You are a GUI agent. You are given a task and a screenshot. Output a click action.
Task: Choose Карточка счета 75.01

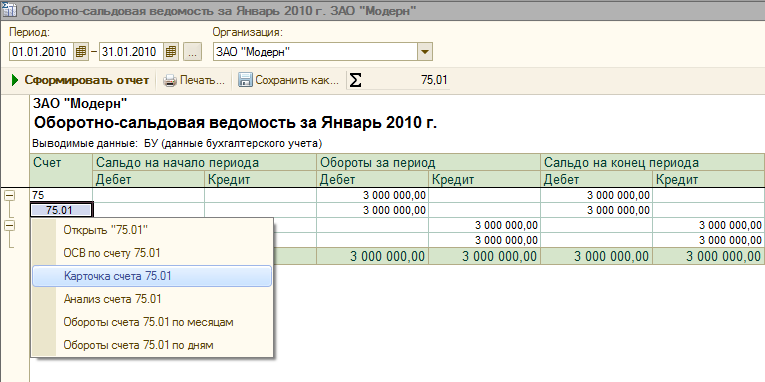pos(152,276)
